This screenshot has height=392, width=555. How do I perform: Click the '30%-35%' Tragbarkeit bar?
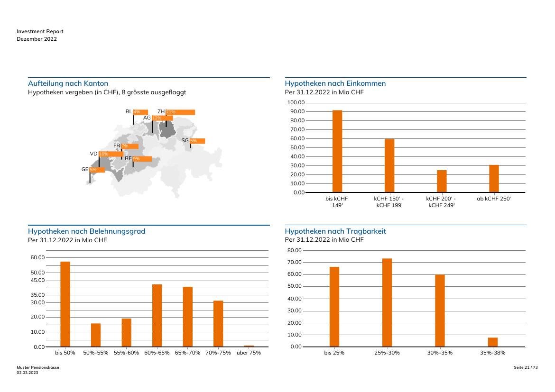coord(440,310)
